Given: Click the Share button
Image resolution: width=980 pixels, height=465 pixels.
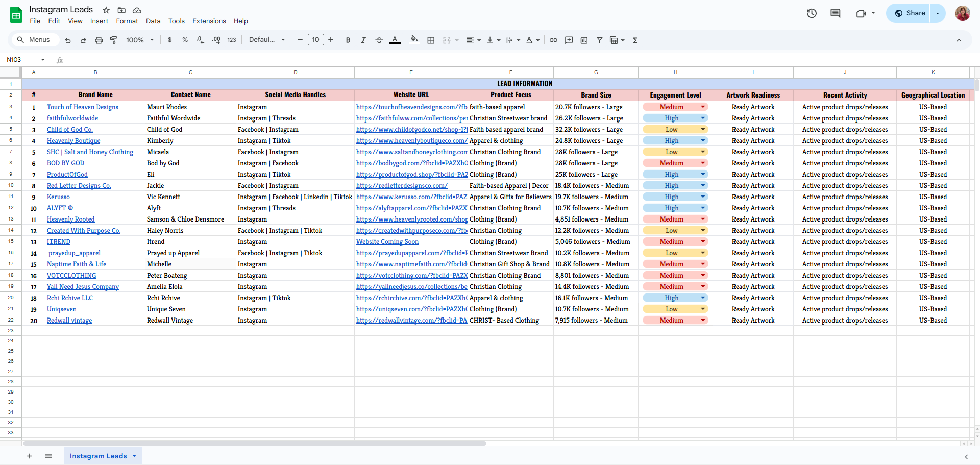Looking at the screenshot, I should pyautogui.click(x=910, y=13).
